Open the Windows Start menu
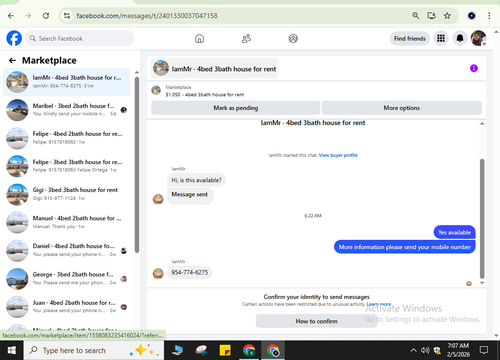Image resolution: width=500 pixels, height=360 pixels. [x=12, y=350]
